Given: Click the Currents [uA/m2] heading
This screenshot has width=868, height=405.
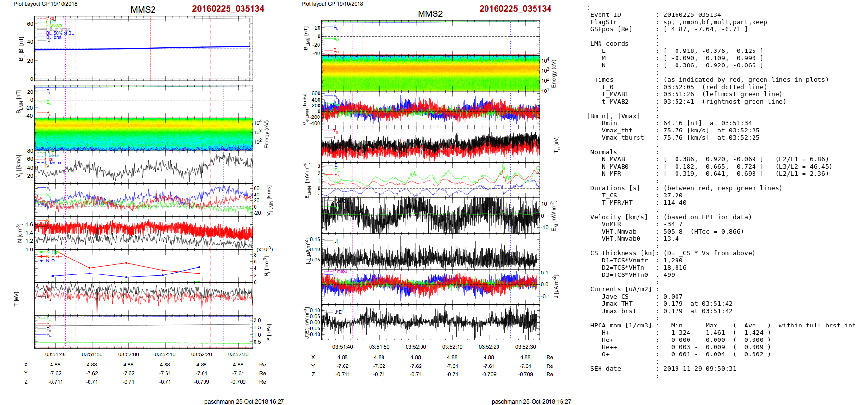Looking at the screenshot, I should click(621, 289).
